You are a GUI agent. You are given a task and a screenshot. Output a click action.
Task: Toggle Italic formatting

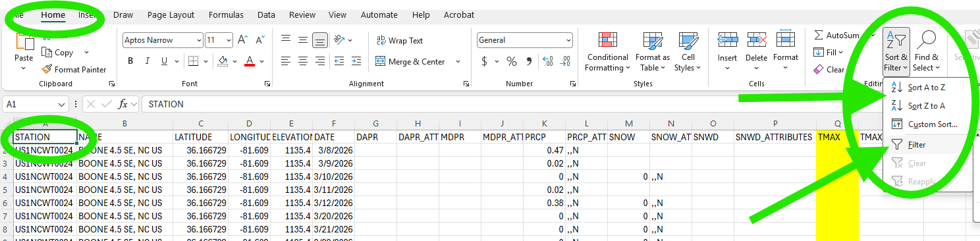147,61
